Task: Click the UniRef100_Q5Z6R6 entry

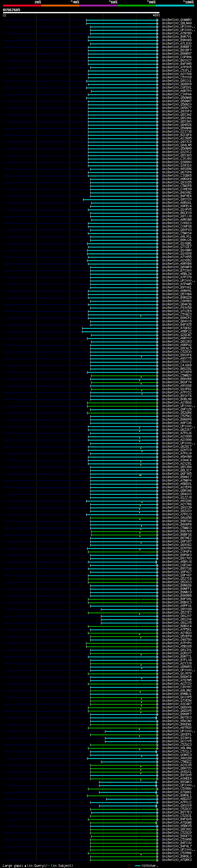Action: point(176,412)
